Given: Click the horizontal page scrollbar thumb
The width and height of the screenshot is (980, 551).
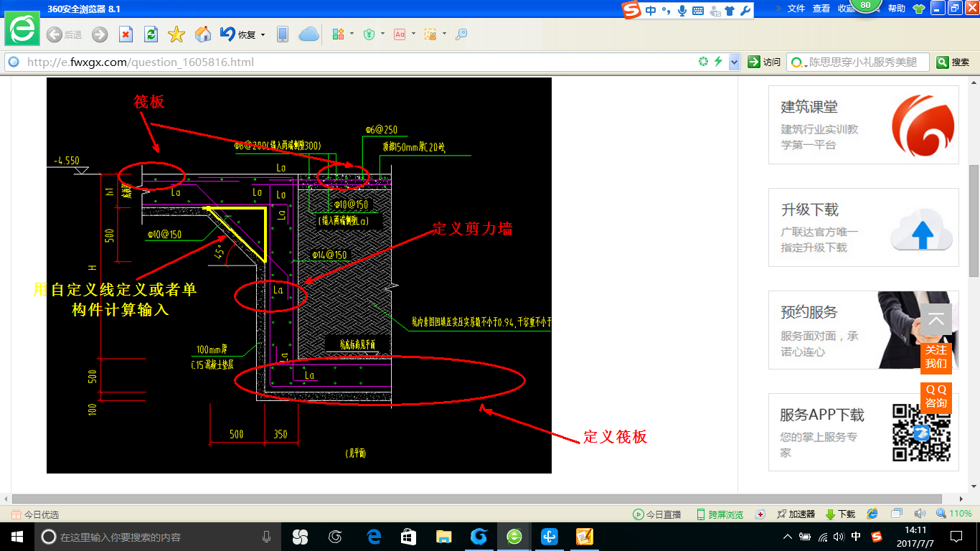Looking at the screenshot, I should 477,499.
